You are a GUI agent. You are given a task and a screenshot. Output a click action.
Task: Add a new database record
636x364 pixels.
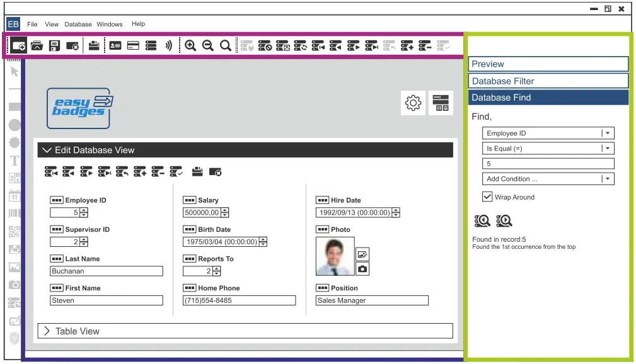point(139,171)
